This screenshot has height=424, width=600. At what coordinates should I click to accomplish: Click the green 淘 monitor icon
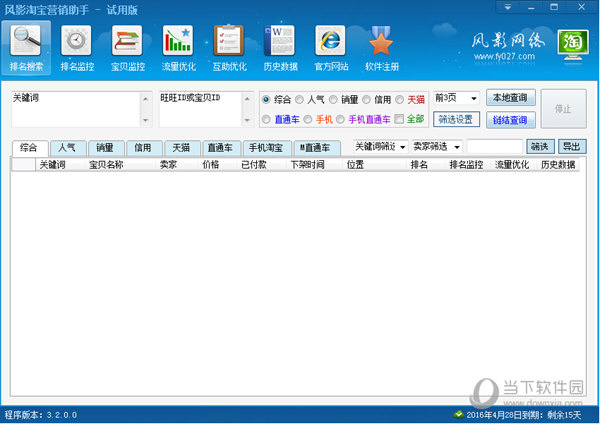click(x=573, y=46)
